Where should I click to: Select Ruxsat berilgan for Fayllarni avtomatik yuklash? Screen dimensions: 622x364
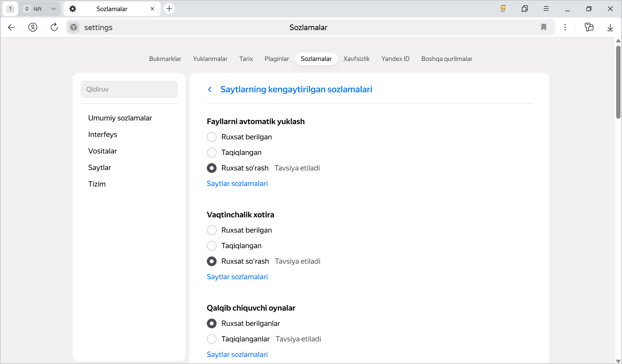click(x=211, y=137)
